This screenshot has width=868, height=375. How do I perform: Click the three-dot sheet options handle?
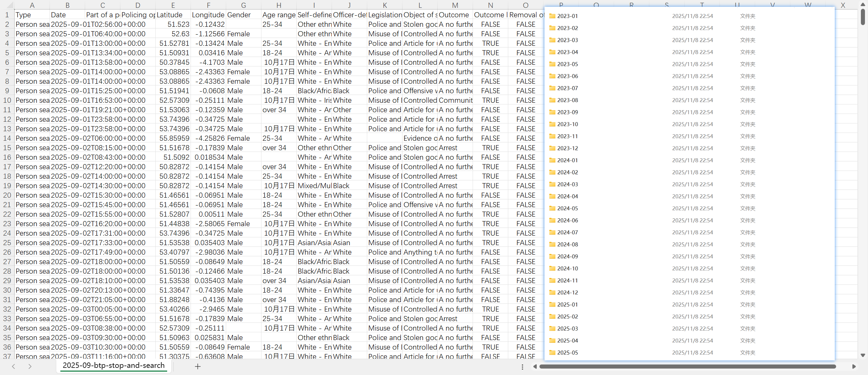pos(522,367)
